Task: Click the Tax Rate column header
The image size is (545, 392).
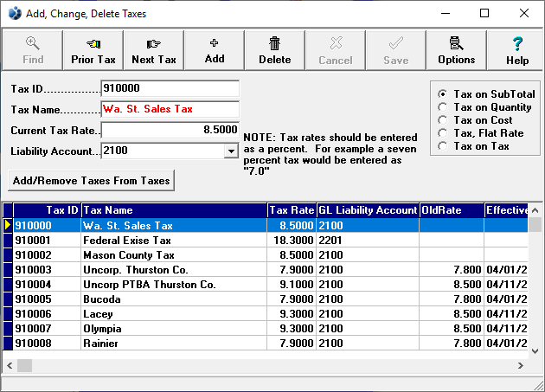Action: [x=291, y=210]
